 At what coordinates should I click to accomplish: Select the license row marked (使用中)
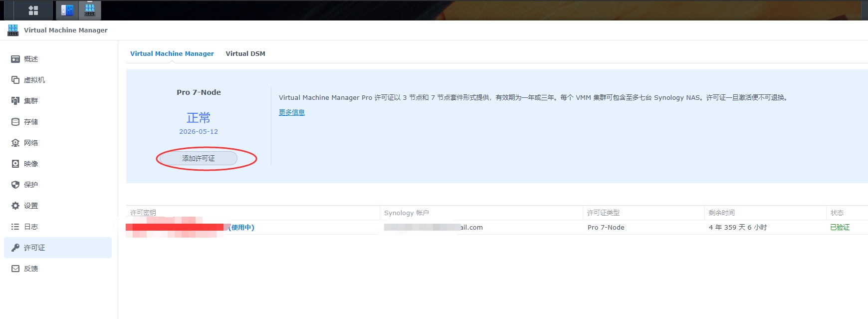click(x=497, y=227)
